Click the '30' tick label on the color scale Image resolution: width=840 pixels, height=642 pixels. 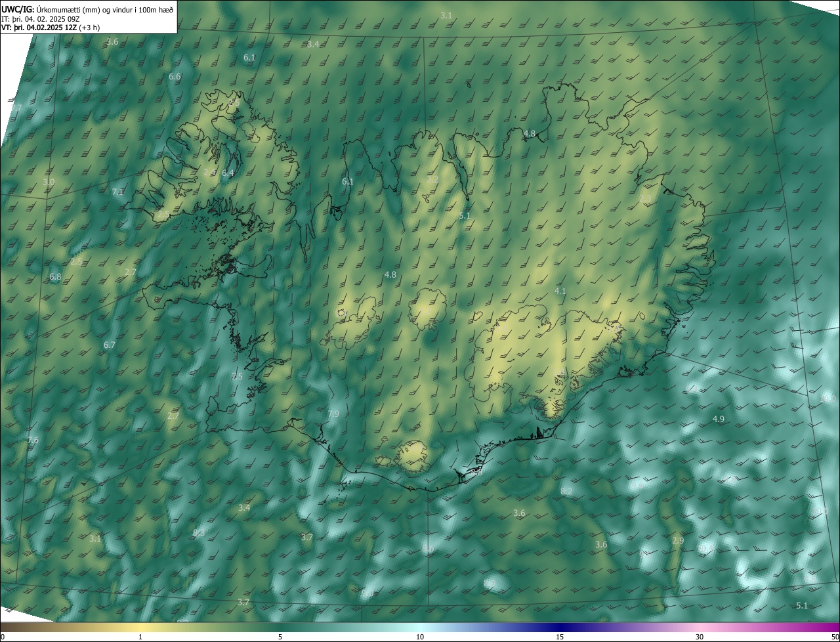(x=700, y=637)
